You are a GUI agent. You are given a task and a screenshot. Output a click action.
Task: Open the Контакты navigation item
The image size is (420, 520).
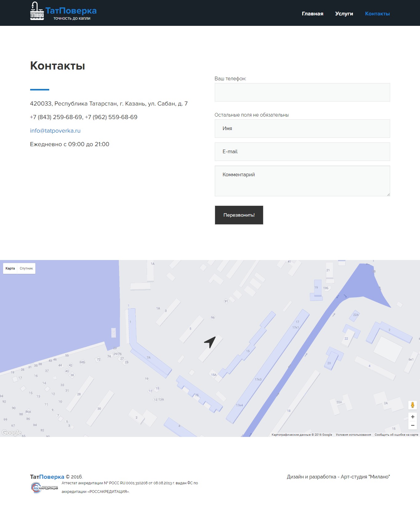(x=377, y=14)
